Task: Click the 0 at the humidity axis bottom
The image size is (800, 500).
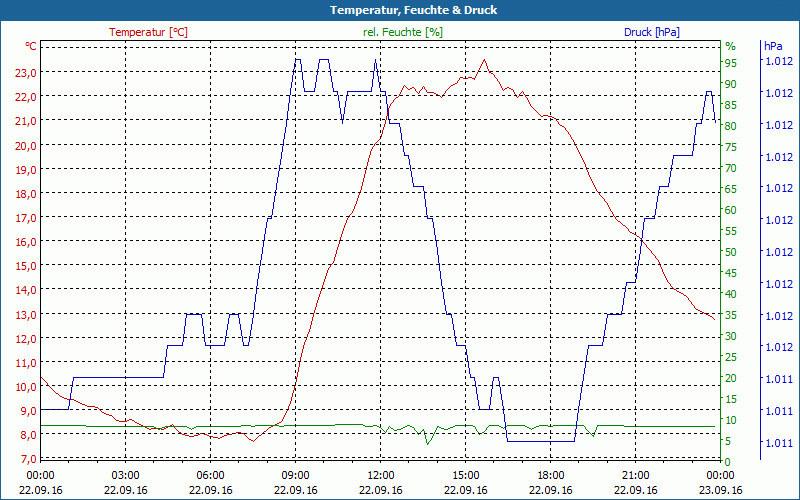Action: (728, 462)
